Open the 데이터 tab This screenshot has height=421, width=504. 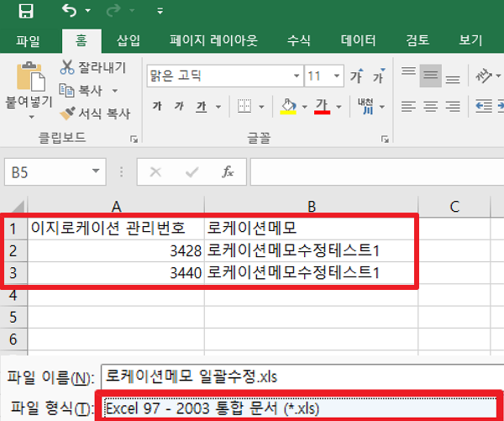tap(358, 40)
